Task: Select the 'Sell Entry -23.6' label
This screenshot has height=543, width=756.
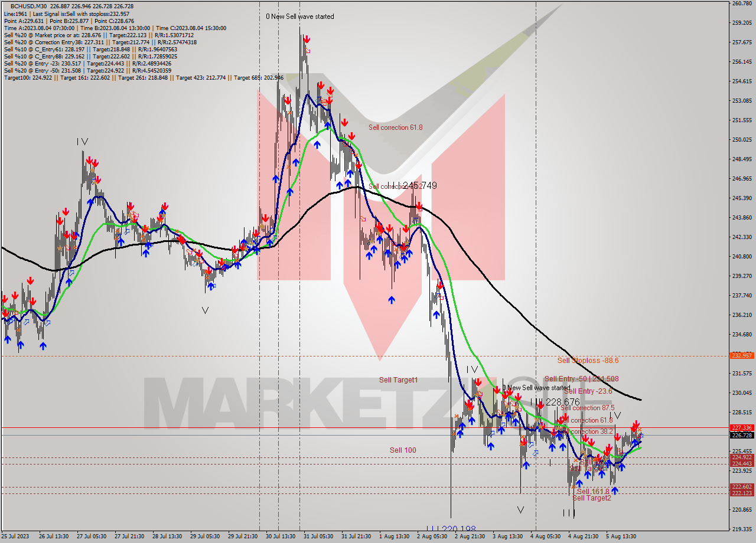Action: (587, 391)
